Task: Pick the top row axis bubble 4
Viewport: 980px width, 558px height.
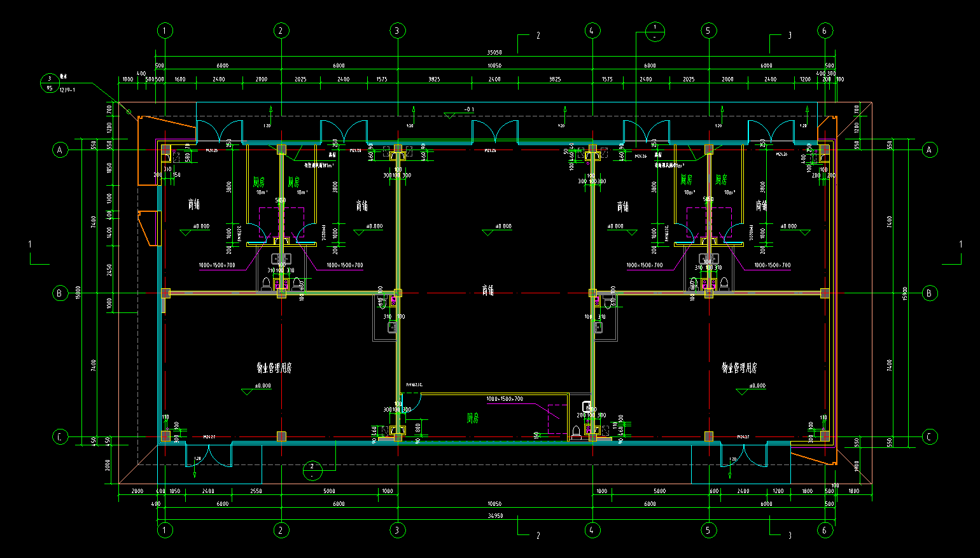Action: tap(592, 31)
